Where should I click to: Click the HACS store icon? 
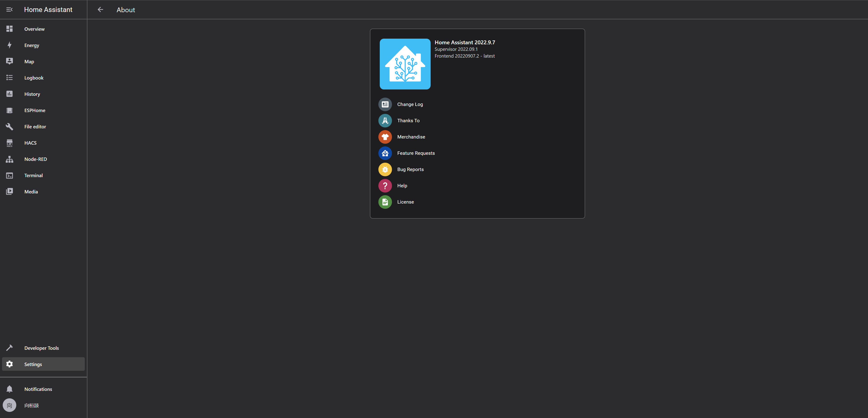click(9, 143)
